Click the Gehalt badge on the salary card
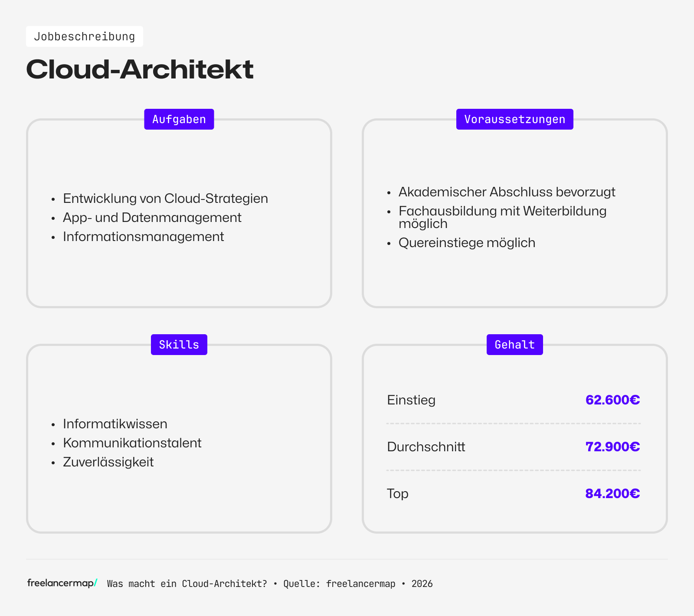Screen dimensions: 694x616 click(514, 344)
